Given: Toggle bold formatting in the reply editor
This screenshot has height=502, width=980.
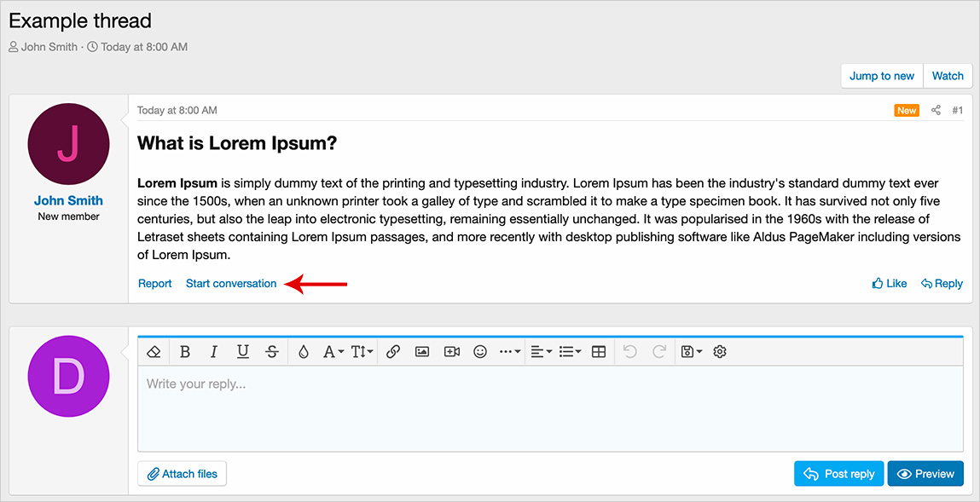Looking at the screenshot, I should pyautogui.click(x=186, y=351).
